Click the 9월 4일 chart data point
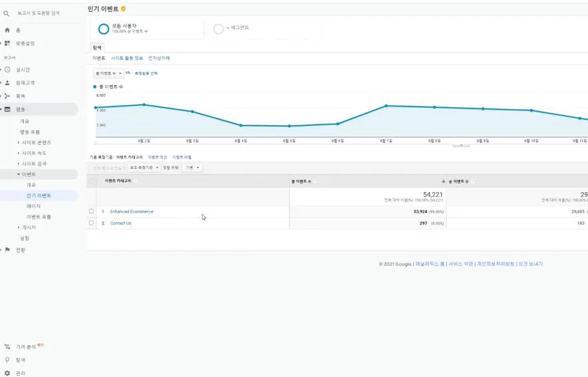This screenshot has height=377, width=588. 241,126
